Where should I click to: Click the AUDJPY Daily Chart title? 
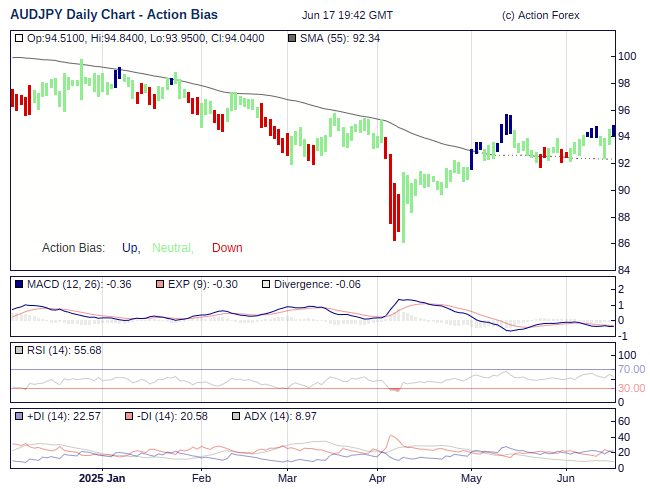[x=113, y=15]
